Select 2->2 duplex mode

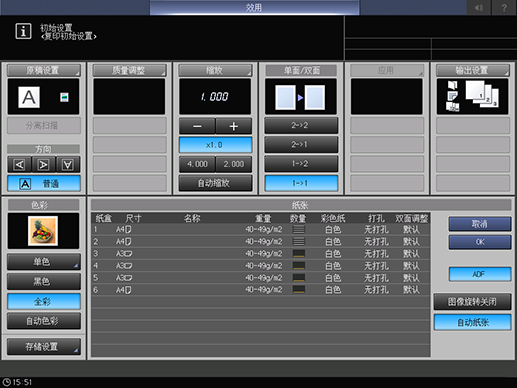point(301,125)
